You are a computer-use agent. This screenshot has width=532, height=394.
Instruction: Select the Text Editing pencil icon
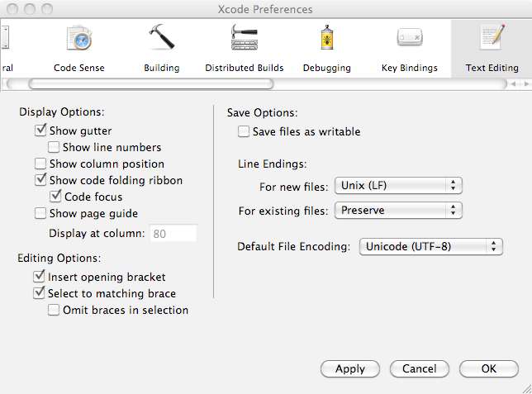[492, 38]
